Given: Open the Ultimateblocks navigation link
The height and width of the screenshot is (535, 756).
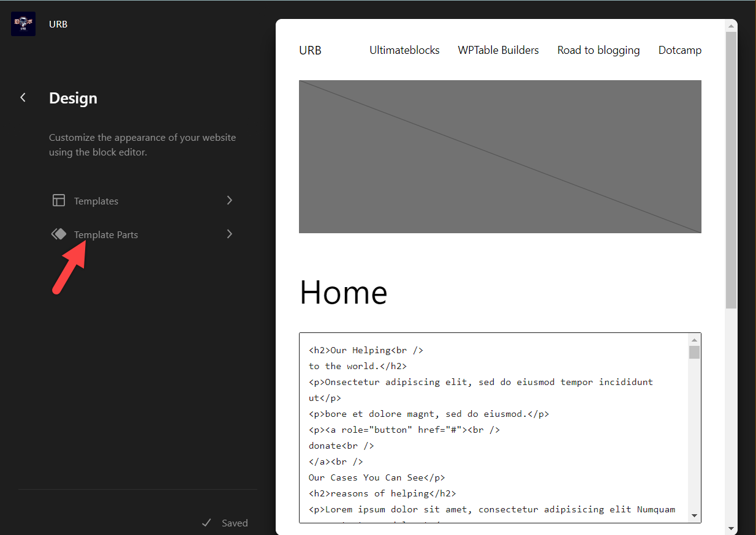Looking at the screenshot, I should (404, 50).
